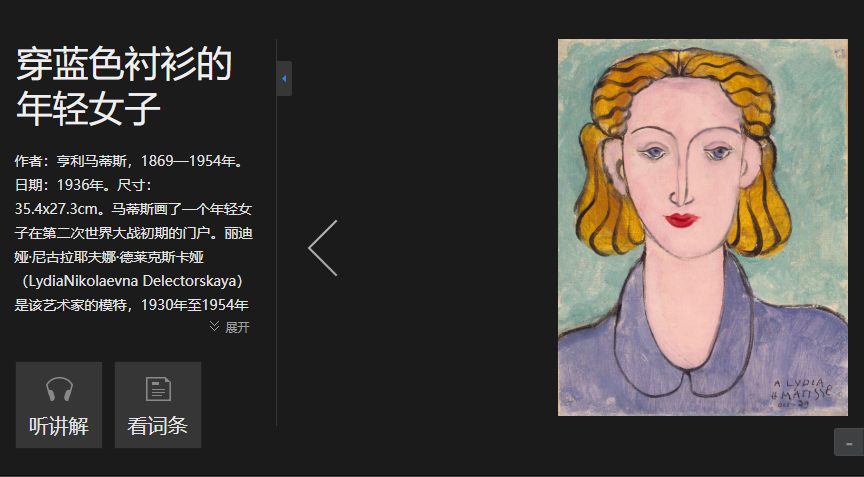Click the minus button at bottom right
The image size is (864, 477).
pyautogui.click(x=848, y=442)
